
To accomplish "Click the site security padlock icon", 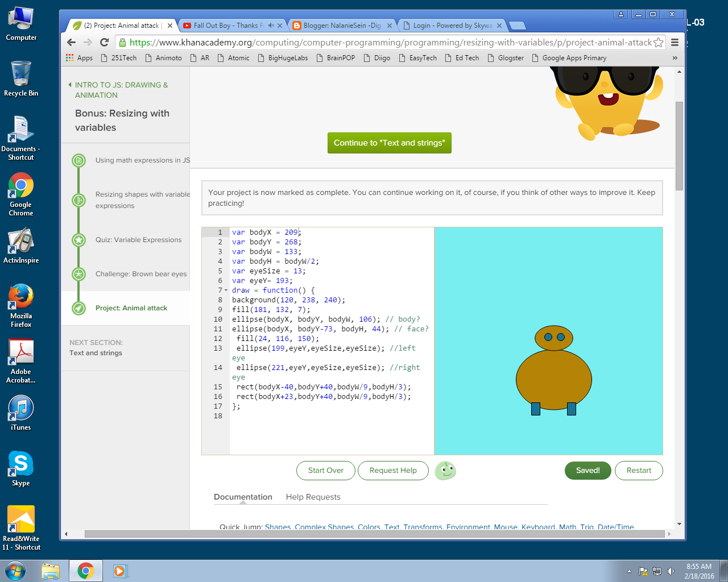I will coord(122,42).
